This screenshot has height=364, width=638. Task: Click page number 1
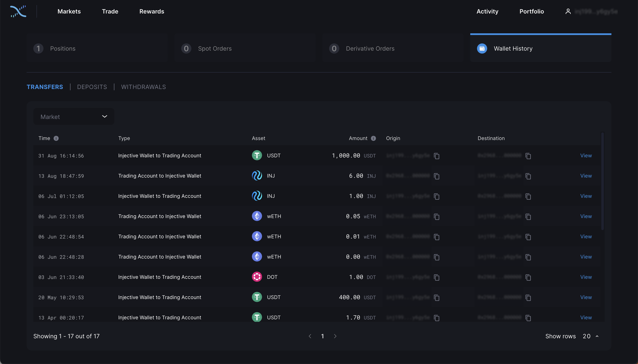point(323,336)
